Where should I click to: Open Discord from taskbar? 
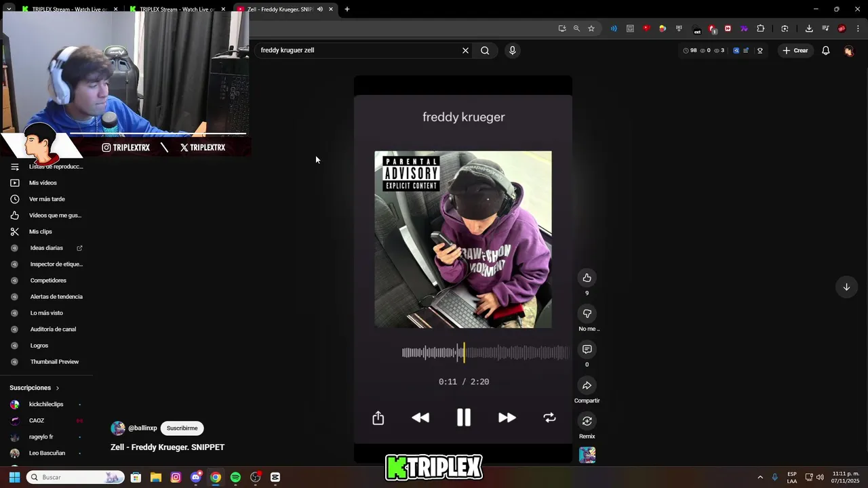tap(195, 477)
